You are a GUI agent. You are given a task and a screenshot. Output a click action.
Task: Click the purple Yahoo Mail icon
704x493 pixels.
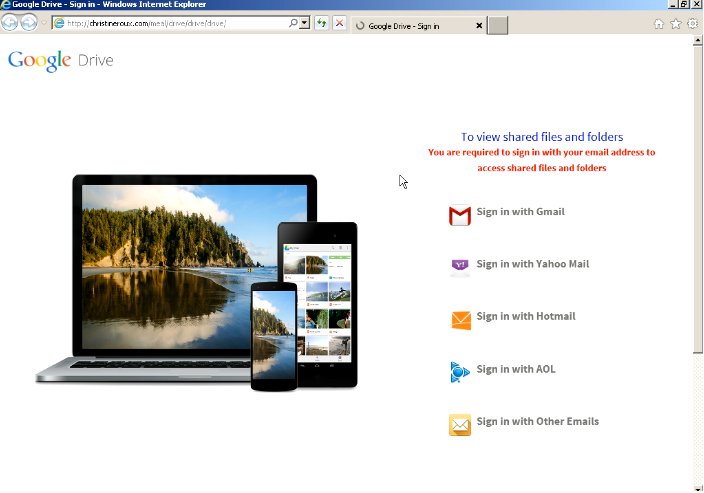click(x=460, y=268)
